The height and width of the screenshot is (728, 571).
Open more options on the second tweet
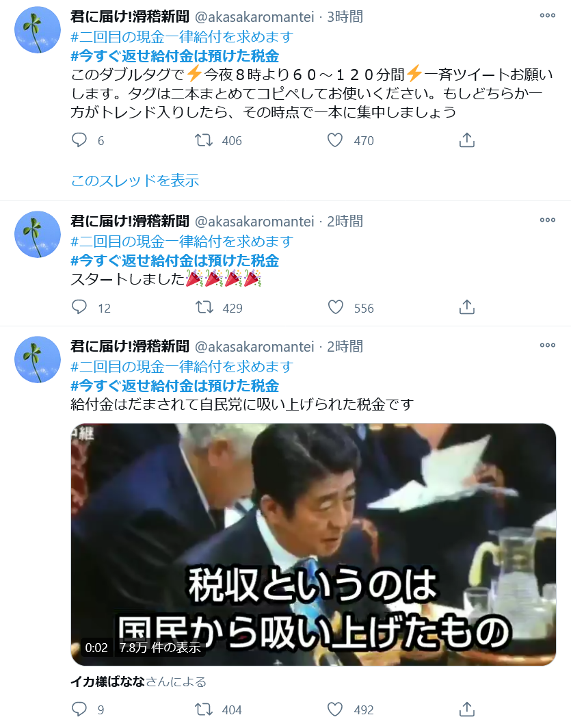point(547,220)
